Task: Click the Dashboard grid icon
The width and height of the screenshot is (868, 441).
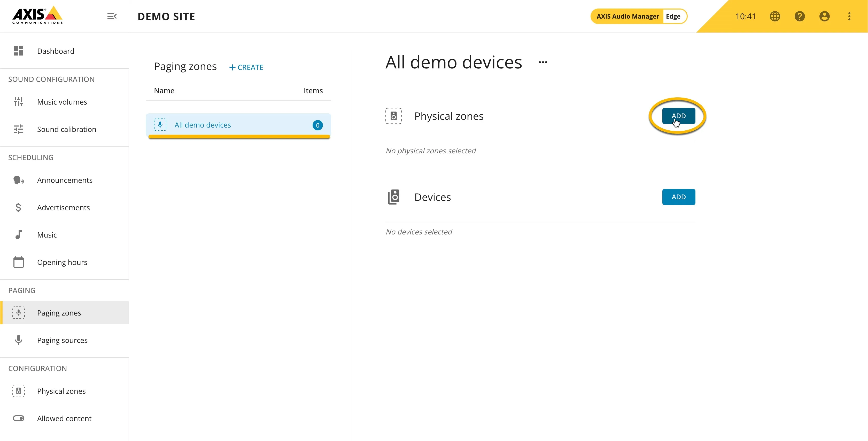Action: 19,51
